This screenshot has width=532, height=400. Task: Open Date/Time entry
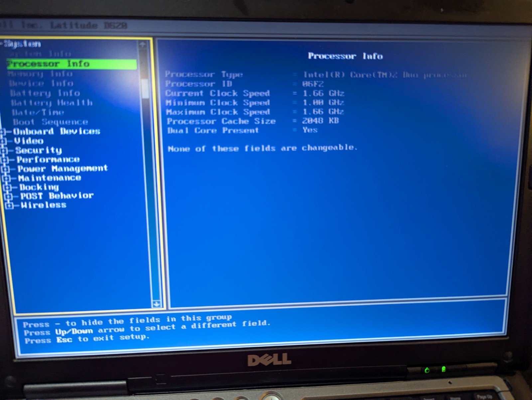[38, 112]
